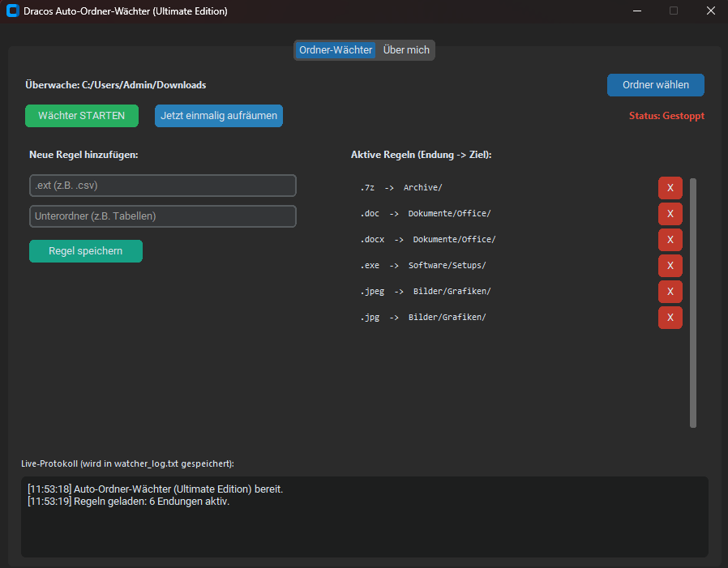Click the 'Neue Regel hinzufügen:' heading
This screenshot has height=568, width=728.
pyautogui.click(x=84, y=155)
